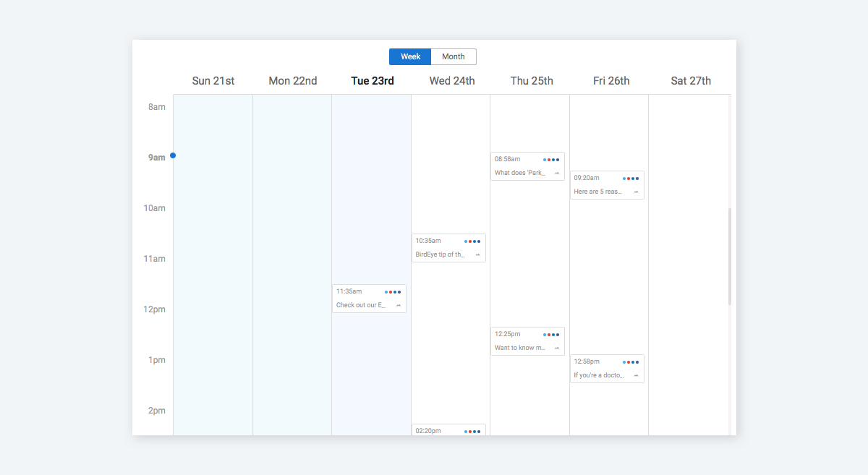Select the Sat 27th column header

pos(691,81)
